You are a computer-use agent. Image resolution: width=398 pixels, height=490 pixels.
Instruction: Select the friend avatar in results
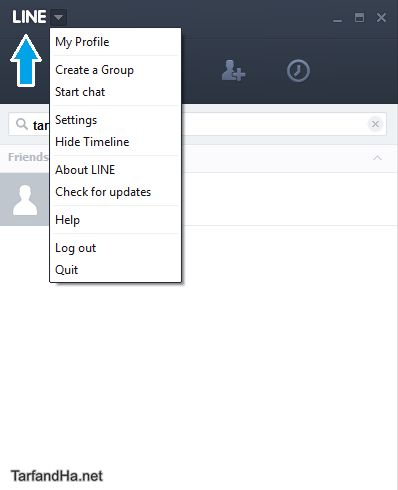click(25, 200)
